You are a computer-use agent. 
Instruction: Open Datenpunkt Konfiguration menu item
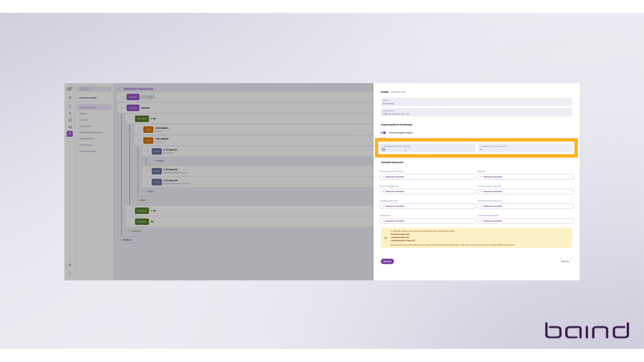coord(91,132)
